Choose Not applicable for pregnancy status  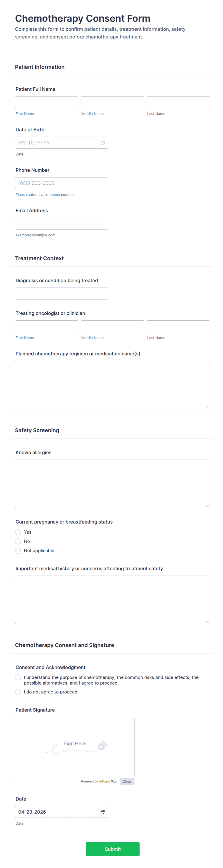[18, 551]
